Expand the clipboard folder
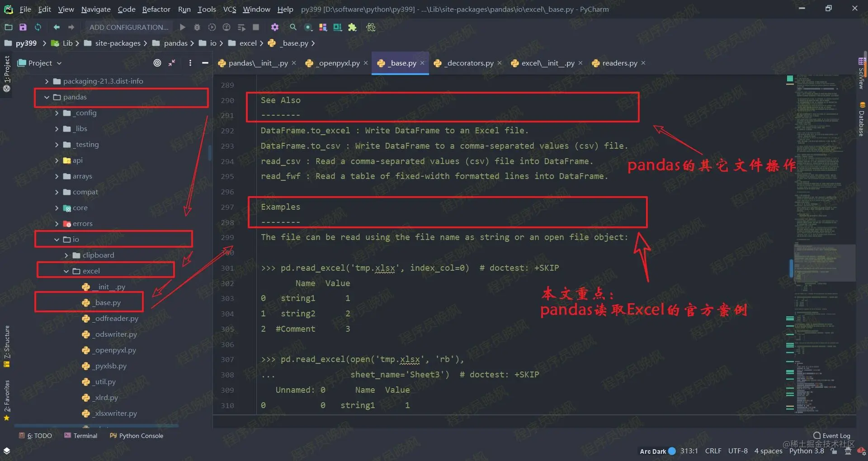 click(66, 255)
